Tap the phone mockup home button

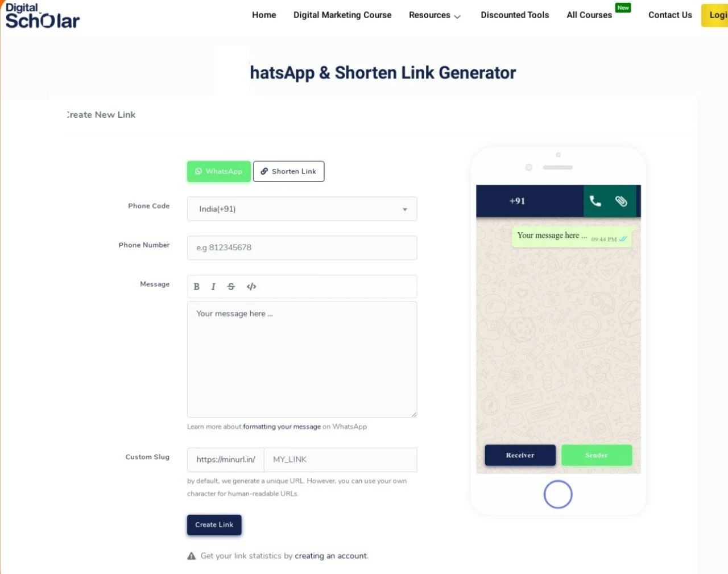tap(558, 494)
